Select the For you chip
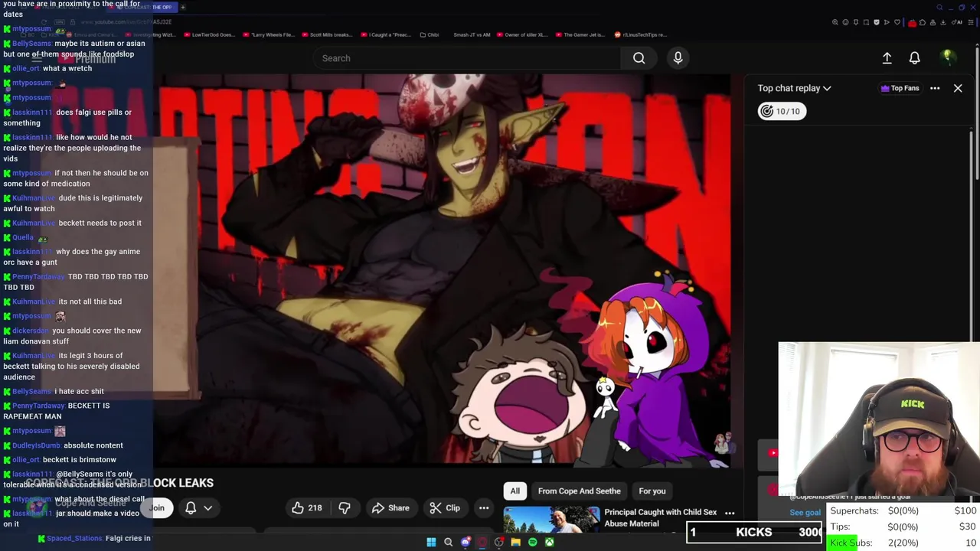The image size is (980, 551). tap(652, 491)
